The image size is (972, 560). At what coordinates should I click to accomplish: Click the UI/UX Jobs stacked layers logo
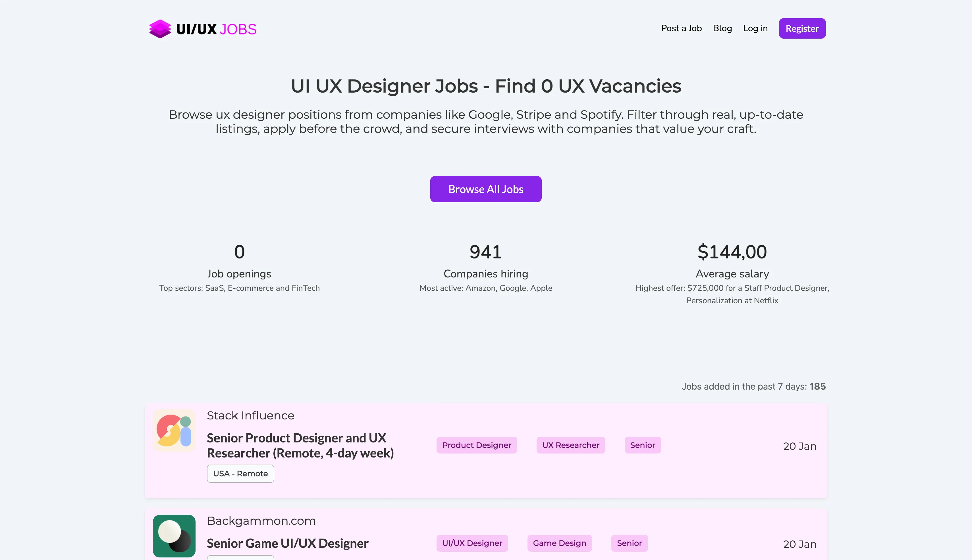coord(160,29)
